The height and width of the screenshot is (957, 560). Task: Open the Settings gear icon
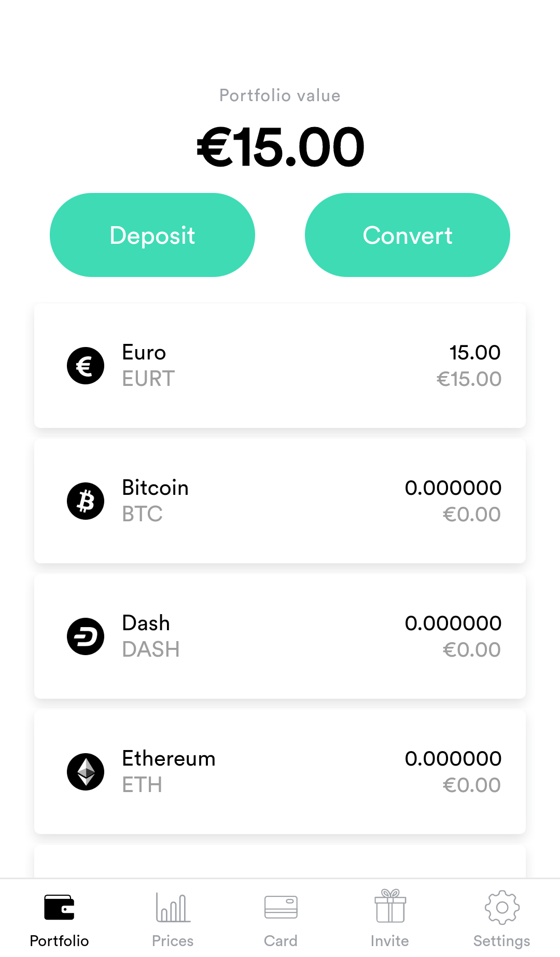click(x=501, y=907)
